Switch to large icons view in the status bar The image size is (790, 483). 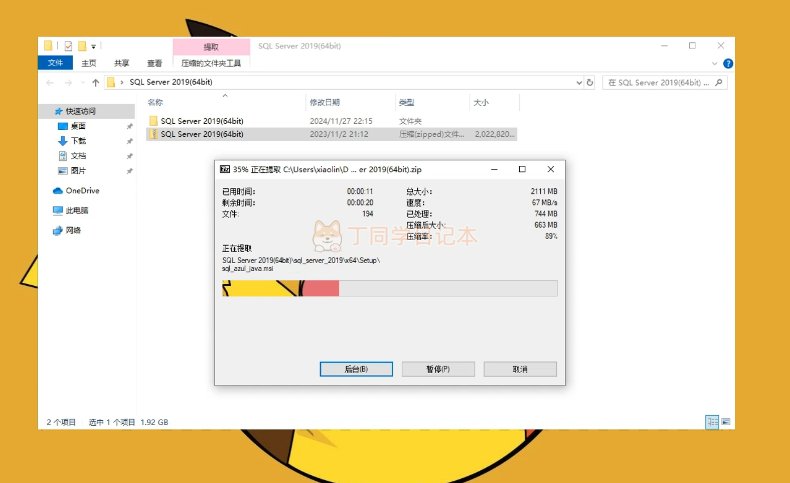(726, 422)
